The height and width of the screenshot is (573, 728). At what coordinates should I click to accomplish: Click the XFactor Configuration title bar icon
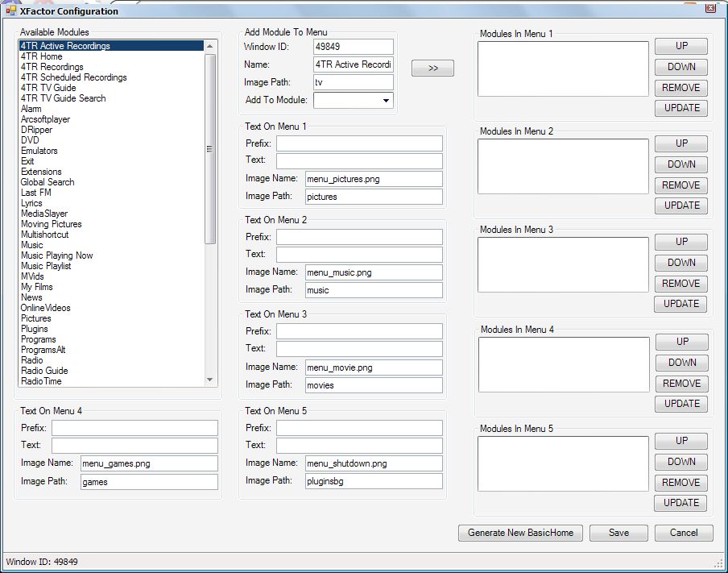(11, 11)
